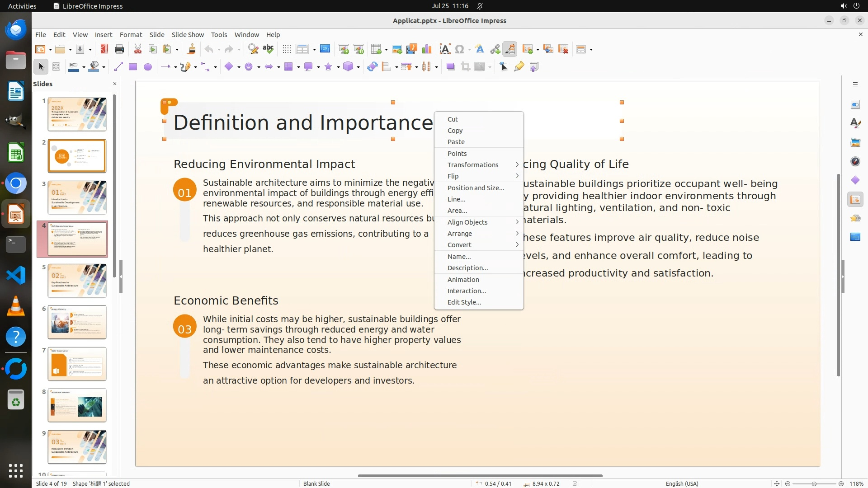Screen dimensions: 868x488
Task: Click the zoom slider in status bar
Action: point(814,483)
